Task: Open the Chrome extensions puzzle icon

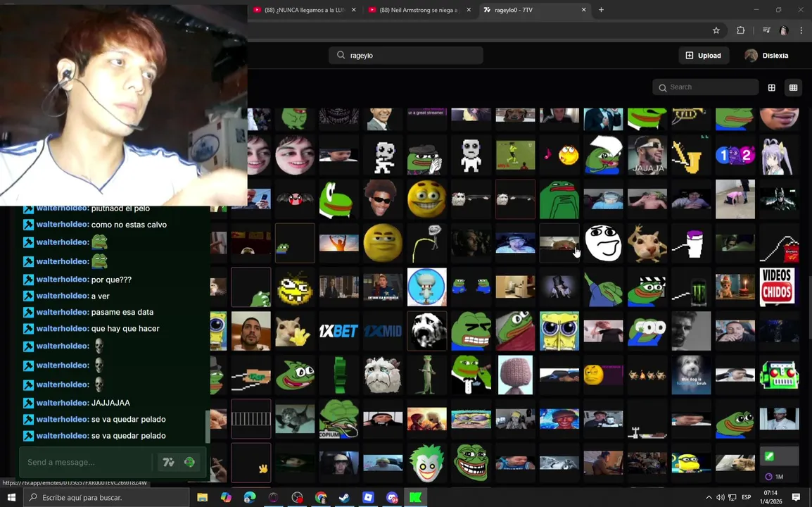Action: pyautogui.click(x=740, y=30)
